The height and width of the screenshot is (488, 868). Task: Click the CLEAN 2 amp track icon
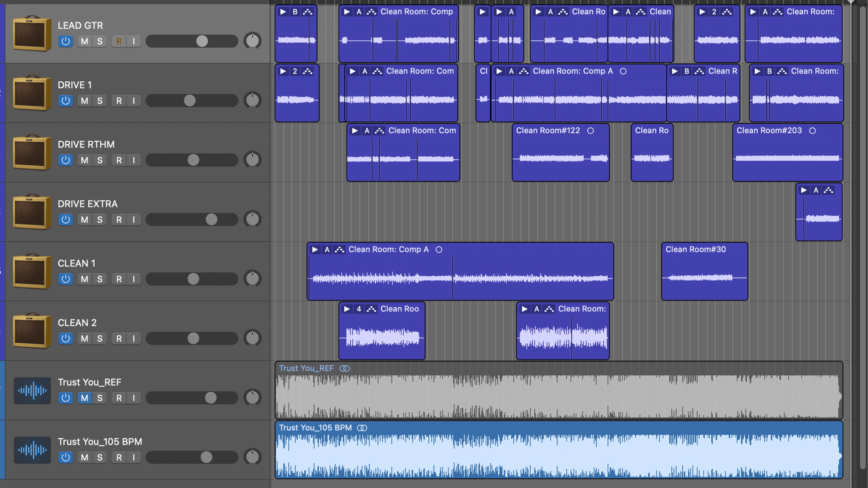pyautogui.click(x=32, y=331)
